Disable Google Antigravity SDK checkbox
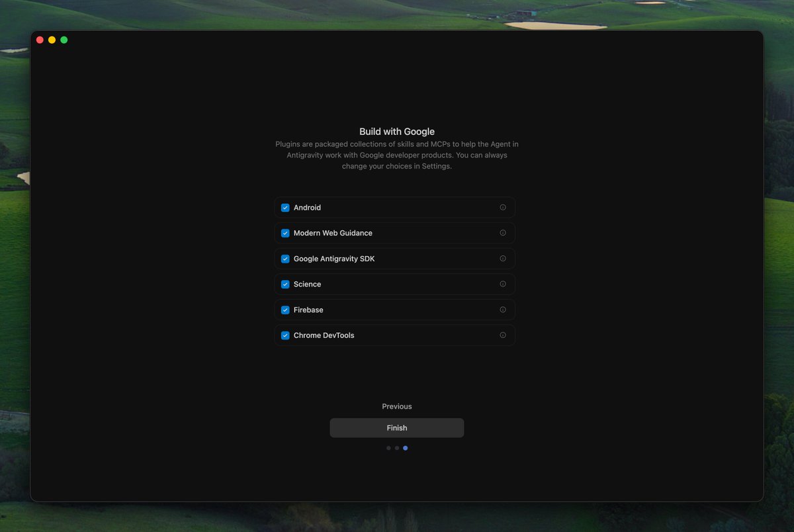The height and width of the screenshot is (532, 794). click(285, 259)
